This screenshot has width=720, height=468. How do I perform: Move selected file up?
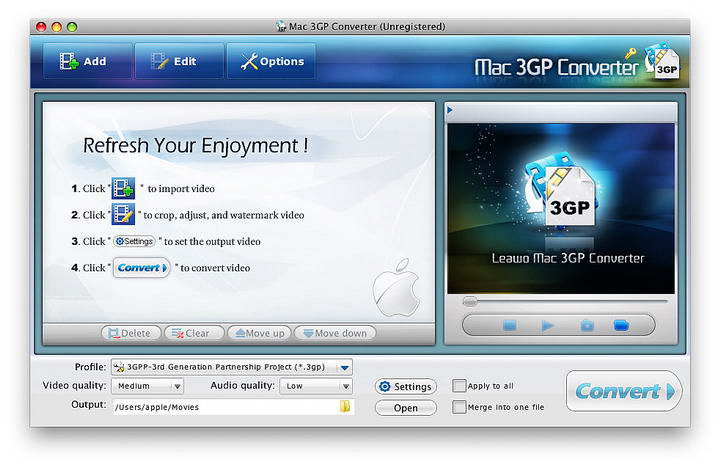(259, 333)
